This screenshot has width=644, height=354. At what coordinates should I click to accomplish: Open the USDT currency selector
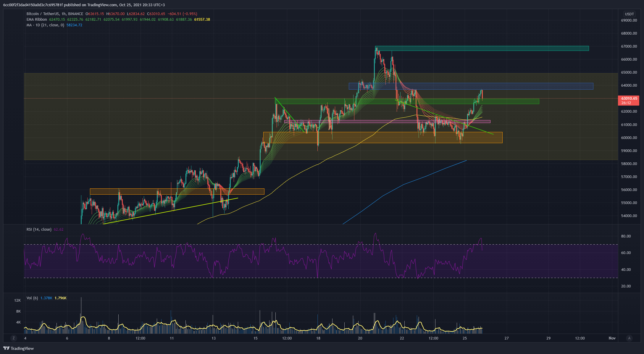pyautogui.click(x=629, y=14)
